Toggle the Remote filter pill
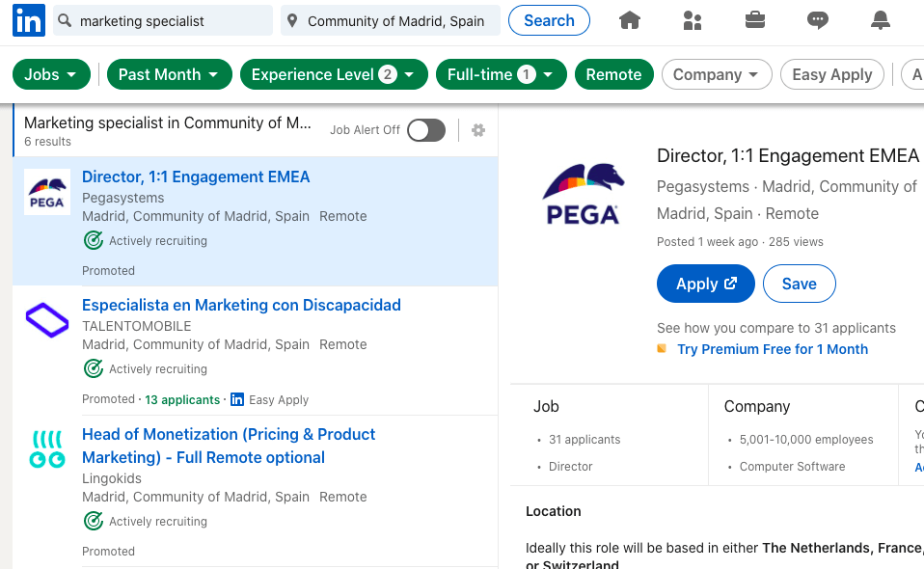 tap(614, 75)
